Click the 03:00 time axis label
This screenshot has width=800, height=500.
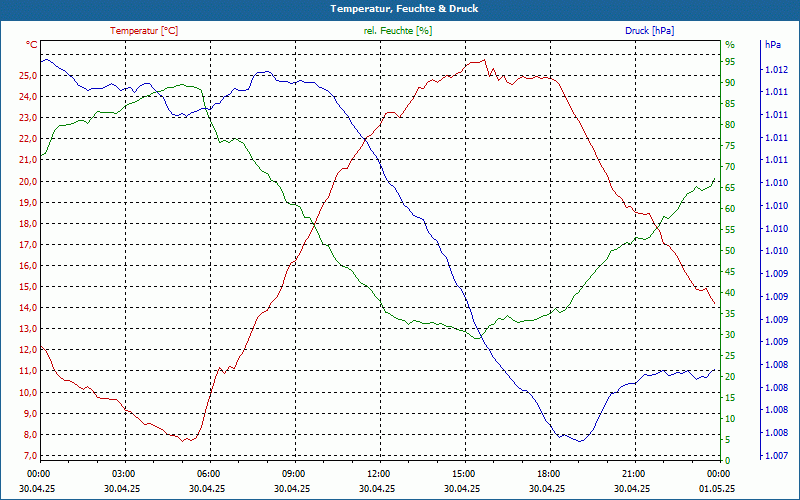pyautogui.click(x=122, y=473)
